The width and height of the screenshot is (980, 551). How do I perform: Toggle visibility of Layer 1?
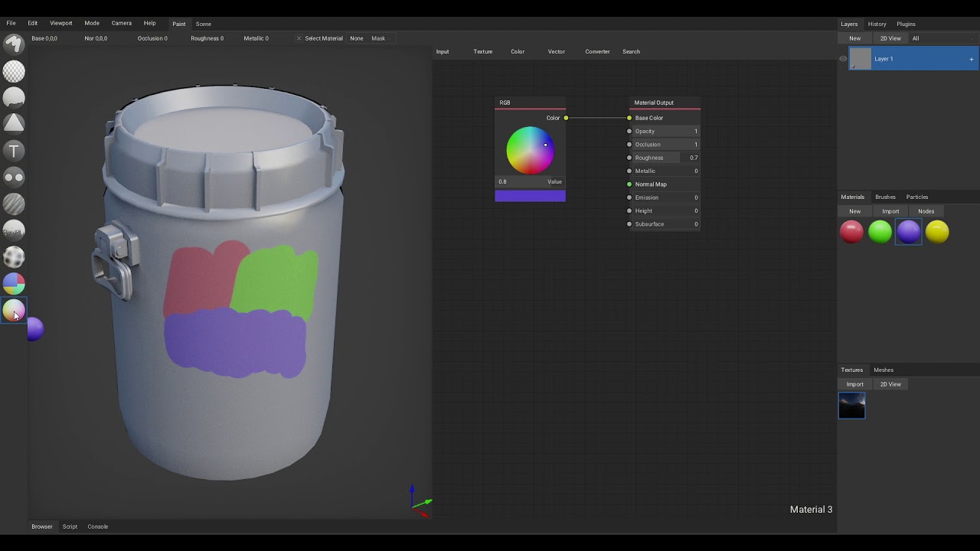843,59
